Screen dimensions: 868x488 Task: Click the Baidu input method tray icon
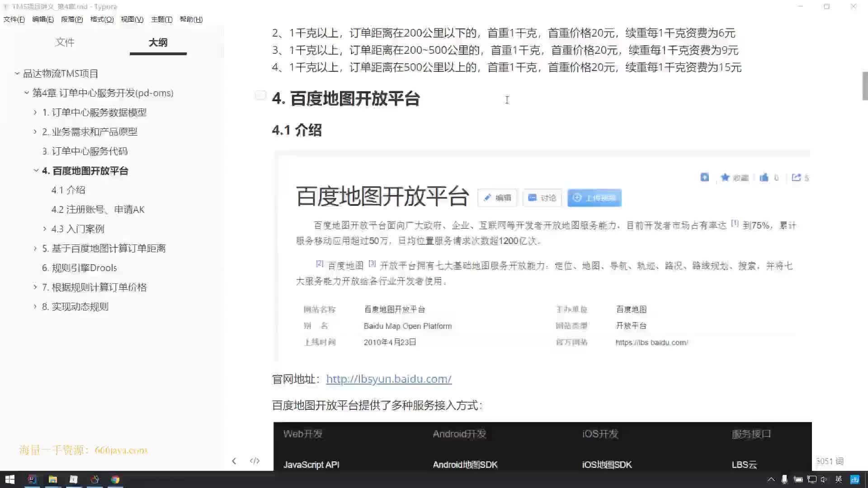click(855, 479)
